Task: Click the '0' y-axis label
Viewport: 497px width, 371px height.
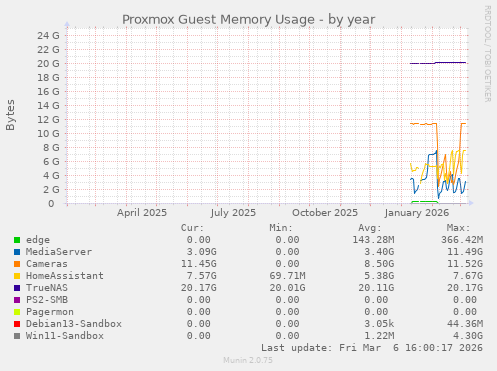Action: tap(51, 203)
